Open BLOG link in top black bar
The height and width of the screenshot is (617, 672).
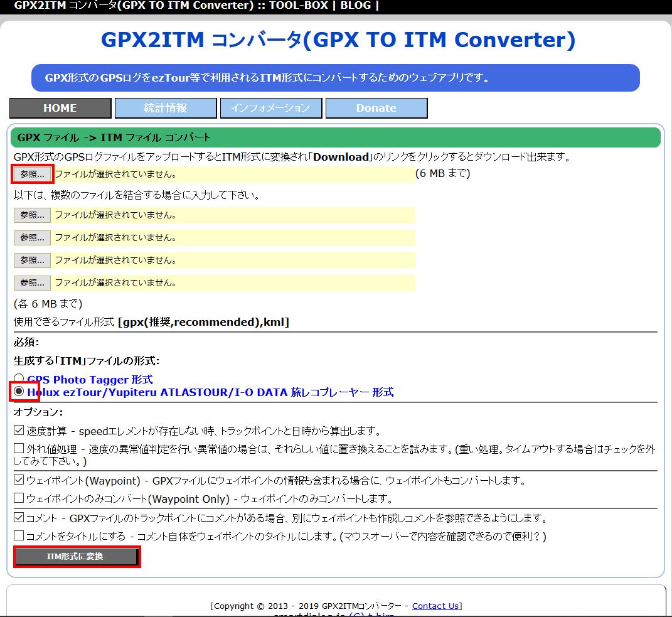pos(356,6)
